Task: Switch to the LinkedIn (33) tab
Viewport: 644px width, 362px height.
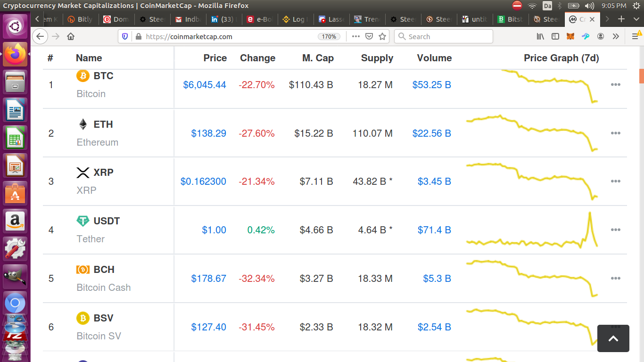Action: pos(225,19)
